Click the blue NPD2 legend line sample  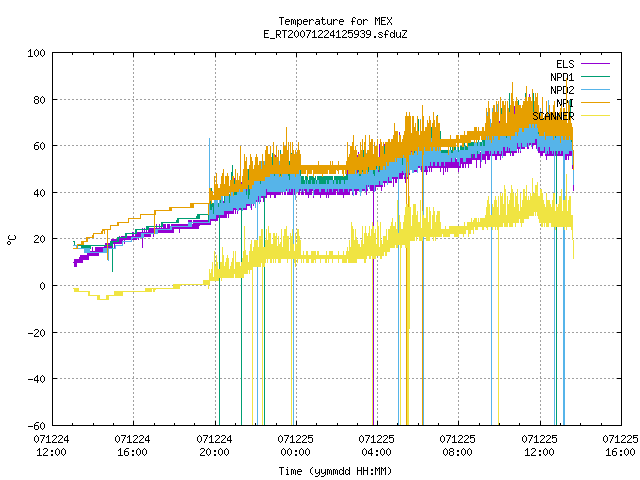[x=596, y=90]
